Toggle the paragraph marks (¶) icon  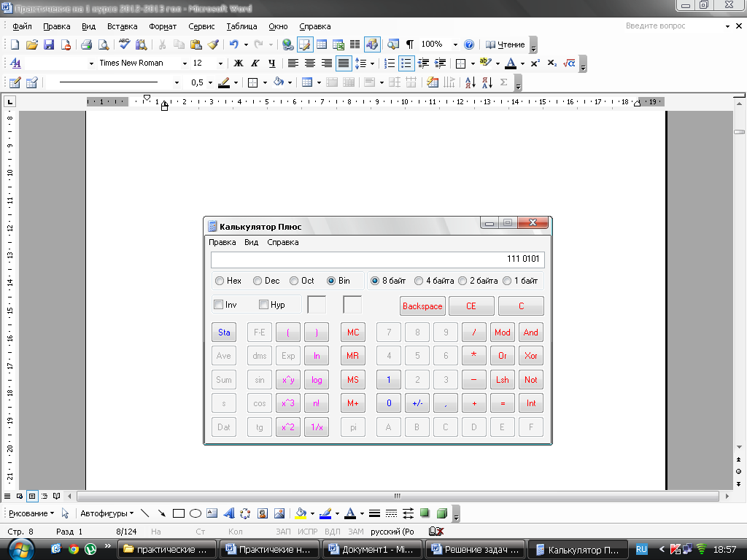click(409, 44)
